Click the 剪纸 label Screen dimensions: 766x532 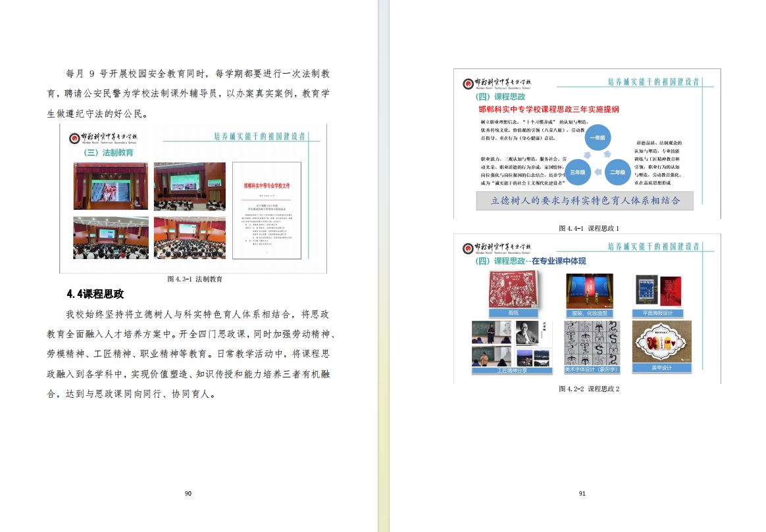click(x=513, y=313)
